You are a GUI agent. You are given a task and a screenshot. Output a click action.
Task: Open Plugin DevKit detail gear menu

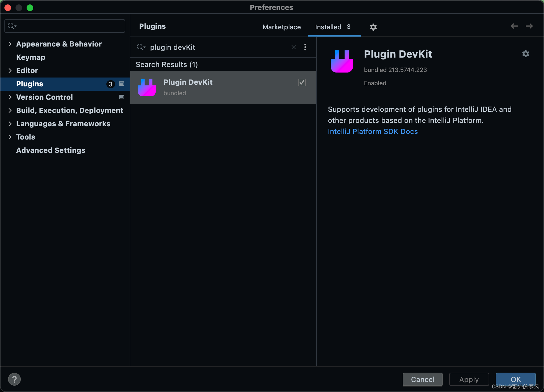point(525,53)
